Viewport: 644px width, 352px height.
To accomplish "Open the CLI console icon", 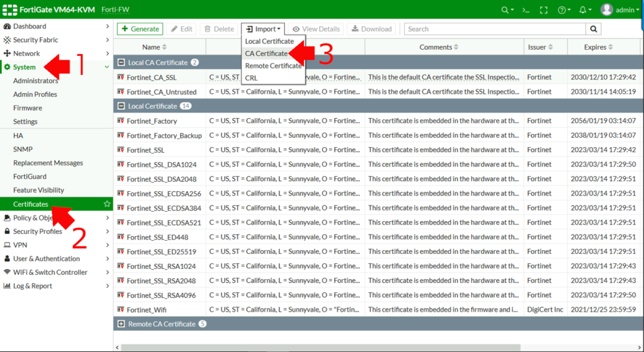I will [526, 10].
